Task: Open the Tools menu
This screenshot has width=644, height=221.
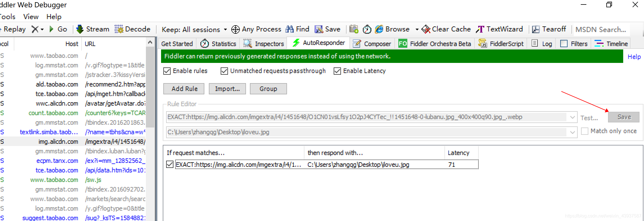Action: point(7,17)
